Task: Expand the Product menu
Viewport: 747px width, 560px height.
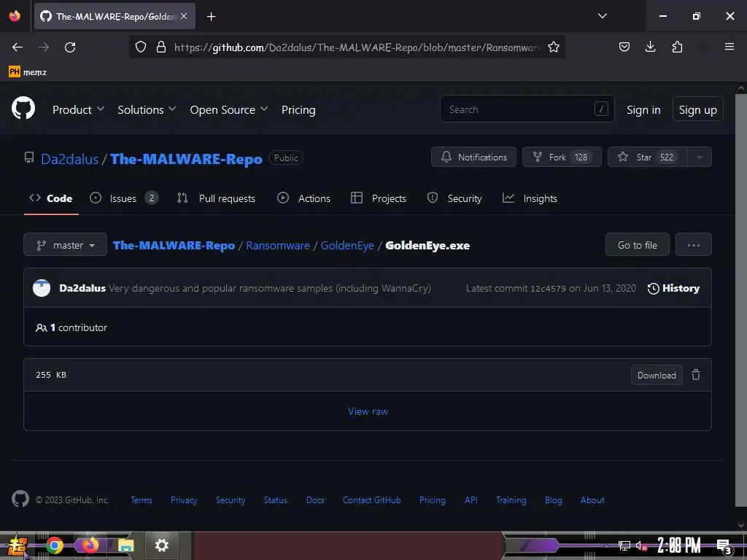Action: (78, 109)
